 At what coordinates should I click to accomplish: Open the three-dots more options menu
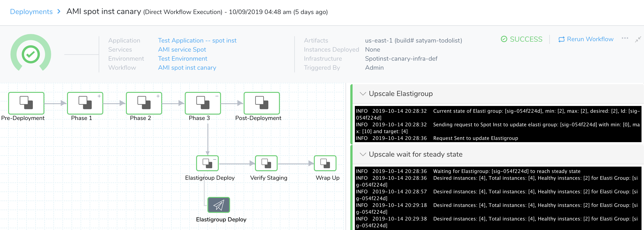(625, 38)
